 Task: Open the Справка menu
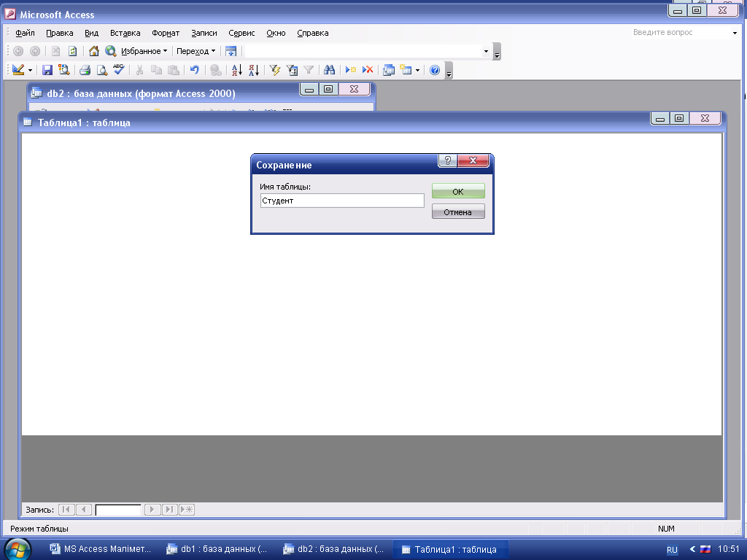coord(312,33)
